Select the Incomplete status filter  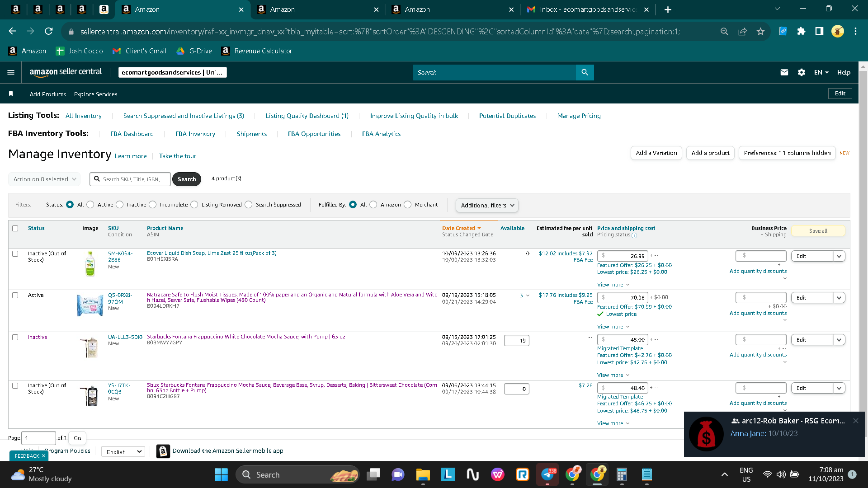pyautogui.click(x=153, y=205)
